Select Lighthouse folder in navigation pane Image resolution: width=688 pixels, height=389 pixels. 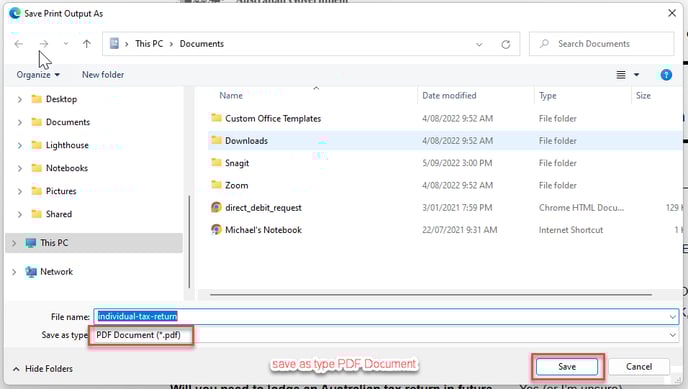click(67, 145)
